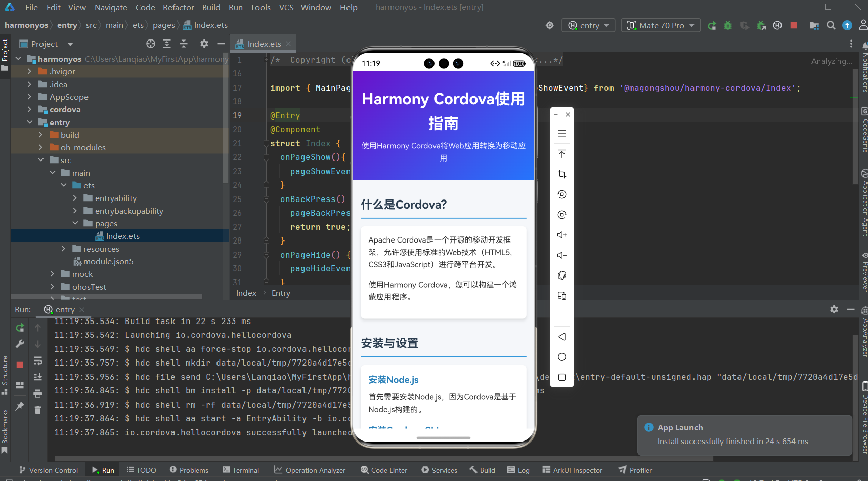The width and height of the screenshot is (868, 481).
Task: Expand the resources folder in project tree
Action: click(x=63, y=249)
